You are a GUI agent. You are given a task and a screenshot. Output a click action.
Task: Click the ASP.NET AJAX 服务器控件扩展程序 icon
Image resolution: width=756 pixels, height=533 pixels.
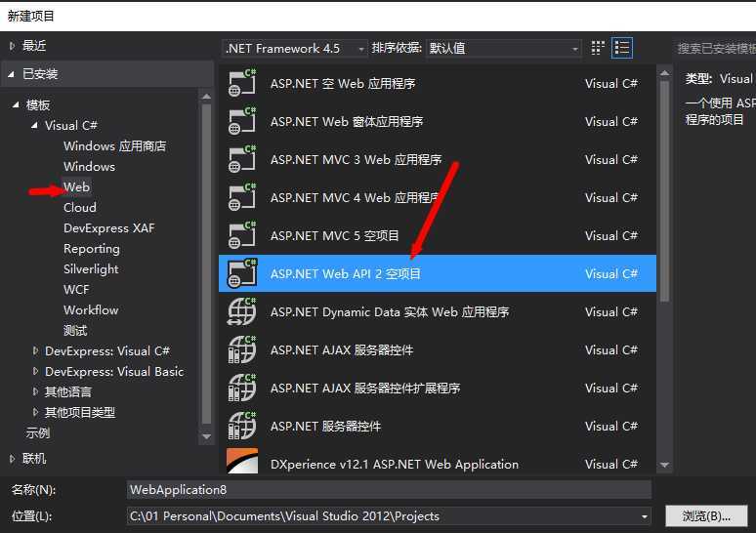tap(242, 388)
